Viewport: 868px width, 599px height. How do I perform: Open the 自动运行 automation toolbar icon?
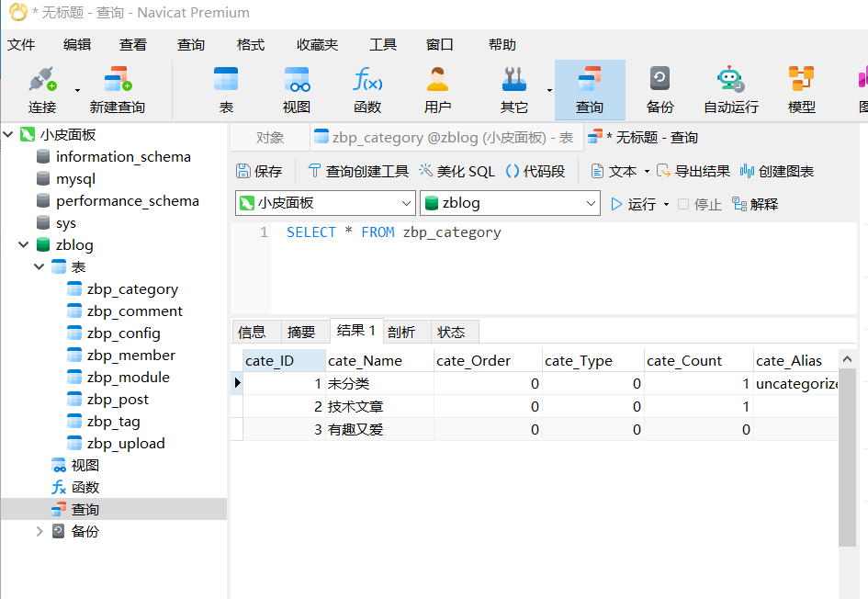pyautogui.click(x=731, y=90)
